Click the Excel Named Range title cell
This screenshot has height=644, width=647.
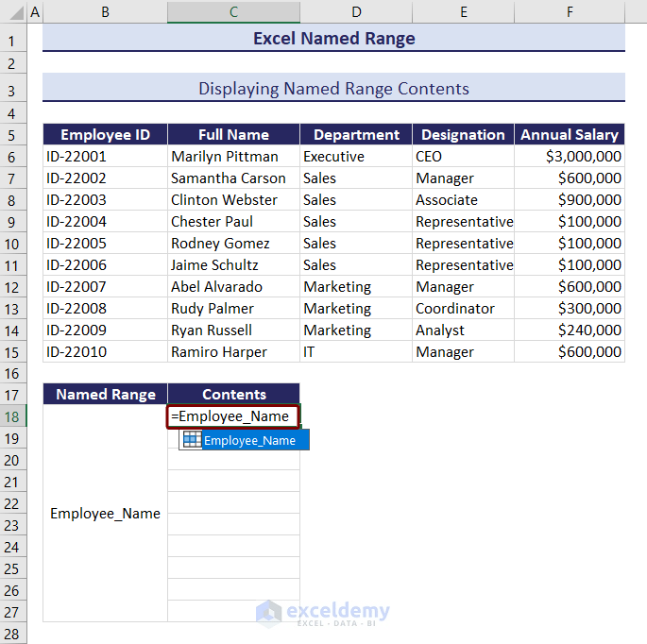tap(333, 38)
